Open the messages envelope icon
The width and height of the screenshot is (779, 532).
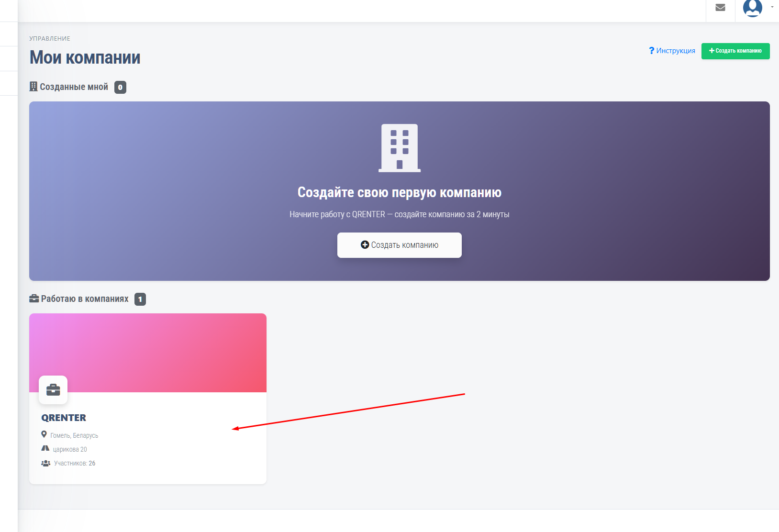pos(720,8)
